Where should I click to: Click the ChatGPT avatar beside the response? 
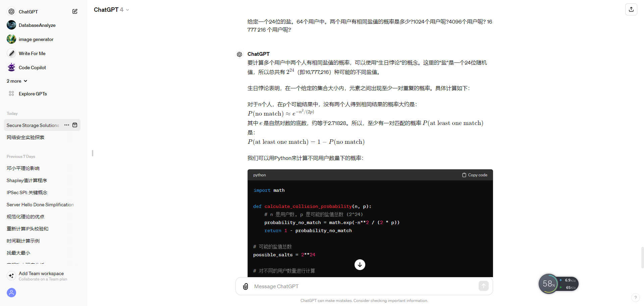(x=239, y=54)
